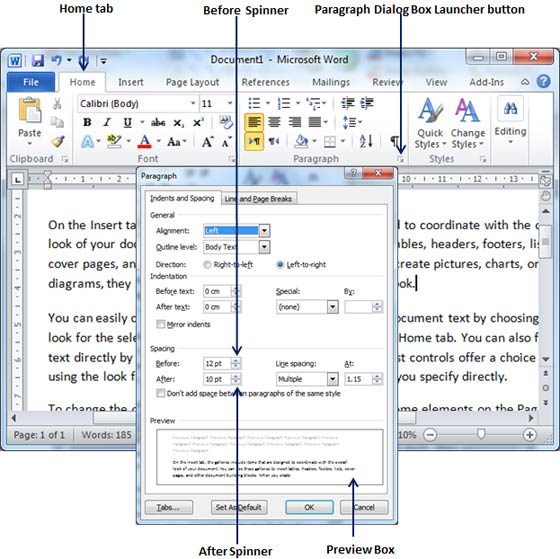
Task: Click the OK button
Action: [309, 507]
